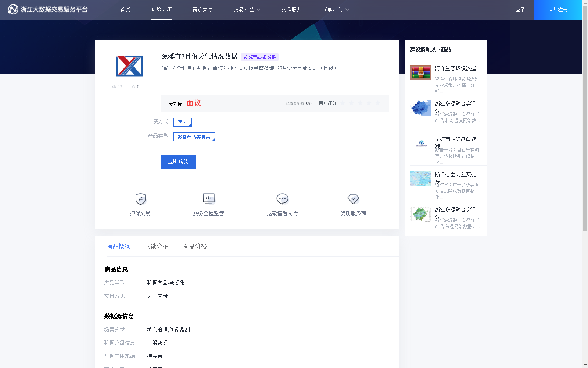Open green map thumbnail of 气温 product
The image size is (588, 368).
[x=421, y=214]
